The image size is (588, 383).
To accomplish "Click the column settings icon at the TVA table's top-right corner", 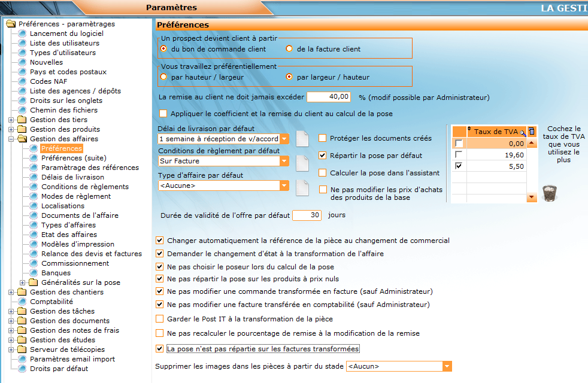I will coord(532,132).
